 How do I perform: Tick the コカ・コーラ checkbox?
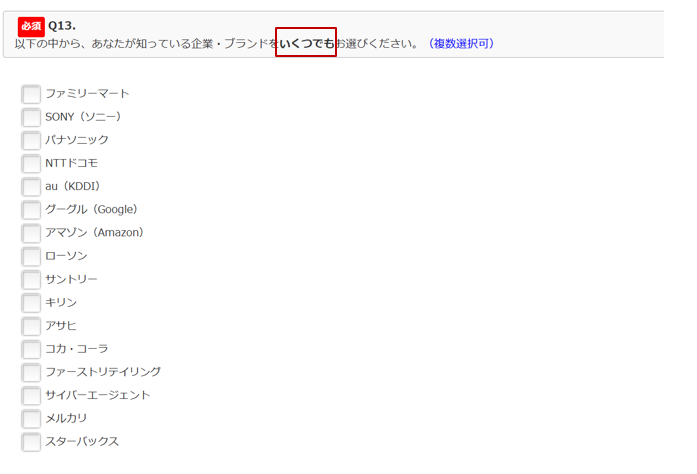click(31, 349)
